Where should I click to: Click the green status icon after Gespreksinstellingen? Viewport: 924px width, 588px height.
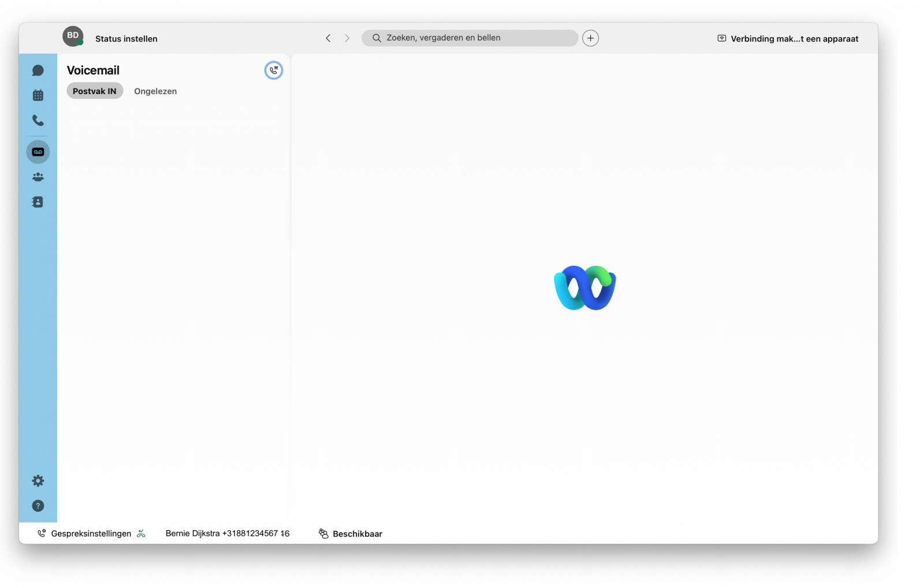pos(141,534)
